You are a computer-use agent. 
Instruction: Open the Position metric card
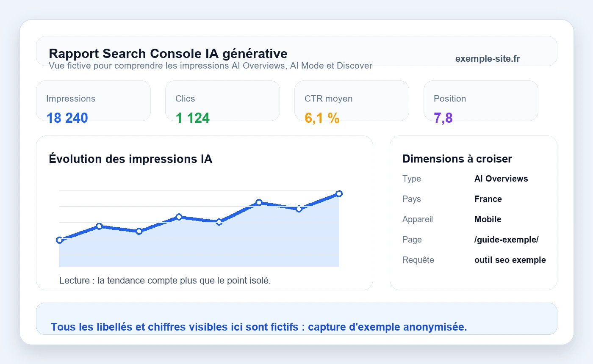click(481, 101)
